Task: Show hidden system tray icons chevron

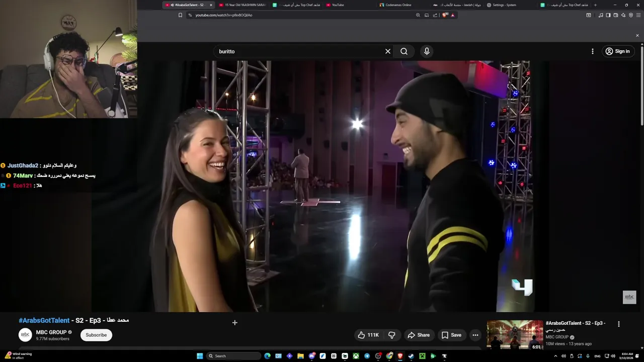Action: pos(555,356)
